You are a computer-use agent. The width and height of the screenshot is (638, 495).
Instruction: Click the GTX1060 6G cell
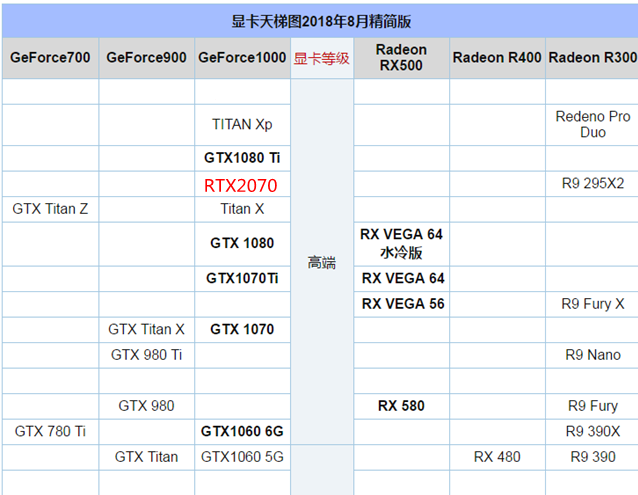[x=242, y=431]
